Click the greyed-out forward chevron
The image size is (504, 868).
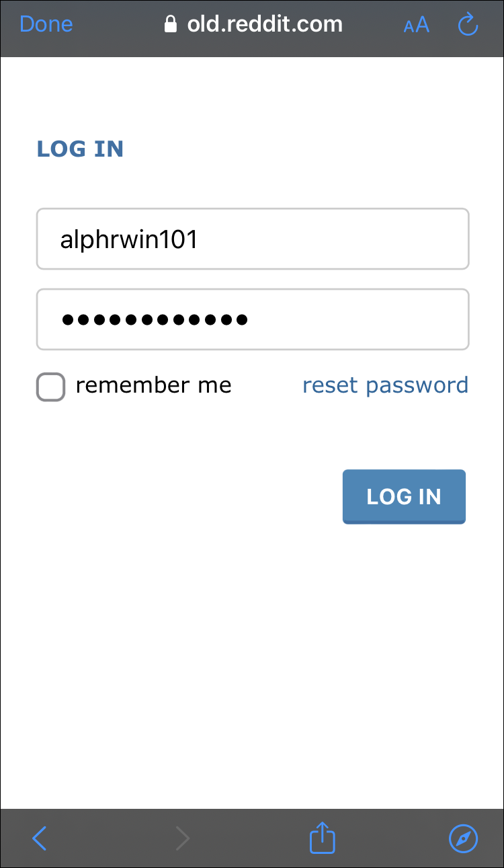pos(182,838)
